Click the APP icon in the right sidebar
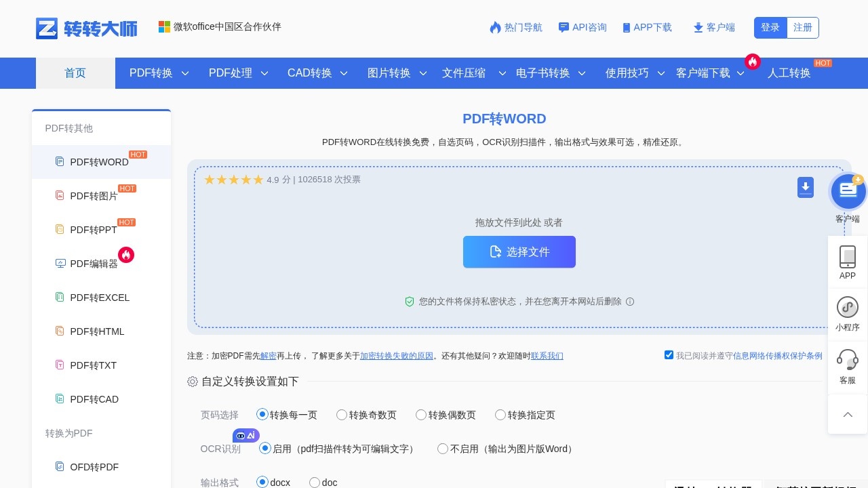The height and width of the screenshot is (488, 868). (848, 257)
